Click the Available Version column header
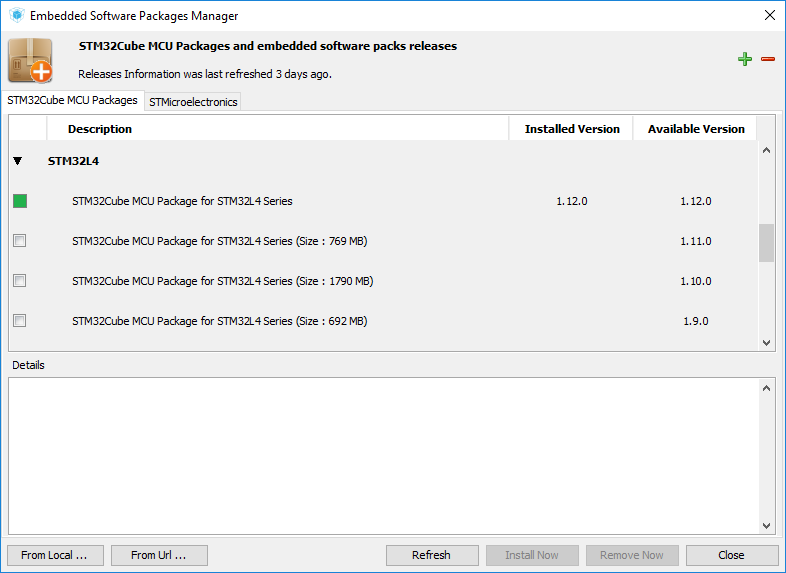Screen dimensions: 786x573 point(696,129)
